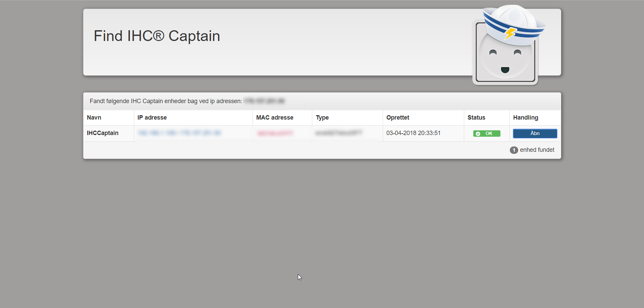644x308 pixels.
Task: Click the blurred IP address link in IHCCaptain row
Action: click(179, 133)
